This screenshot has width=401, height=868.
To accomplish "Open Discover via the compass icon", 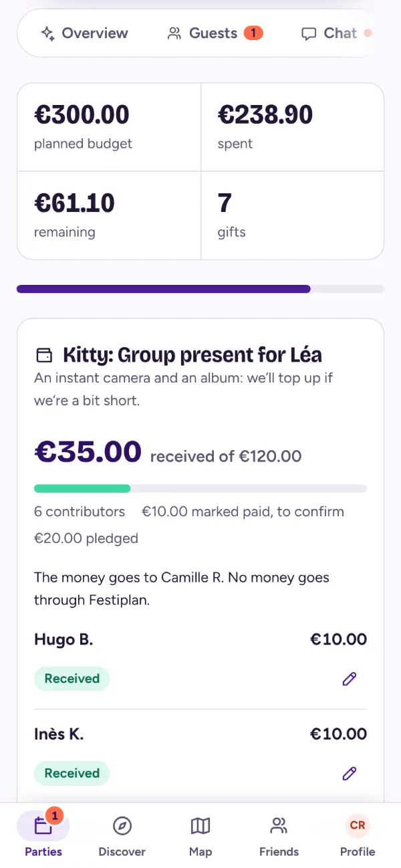I will tap(122, 835).
